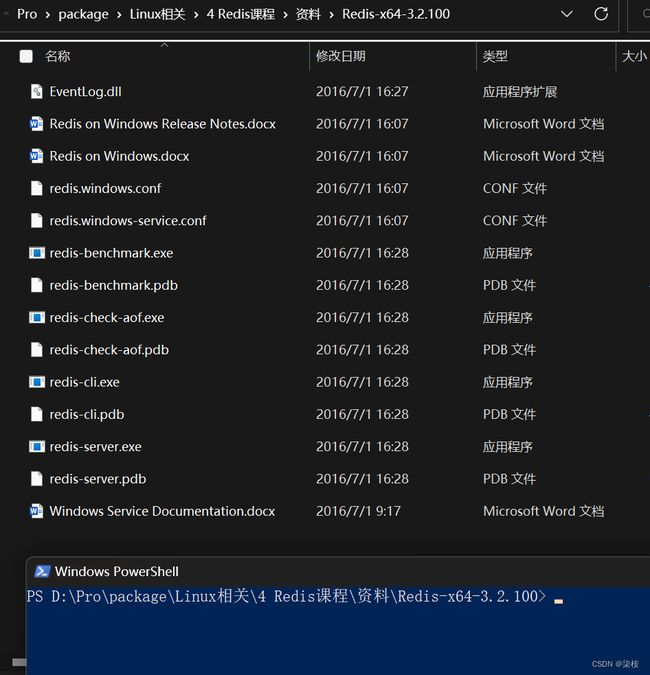Expand the chevron after Linux相关 in breadcrumb
650x675 pixels.
click(x=196, y=15)
